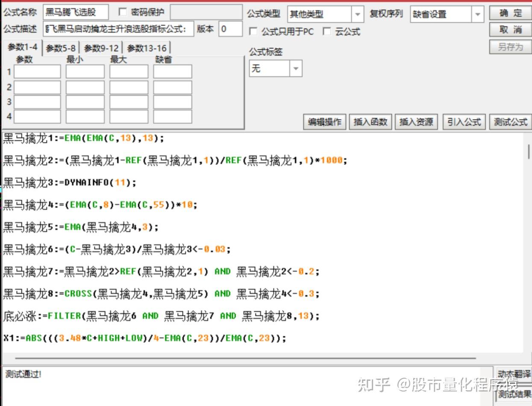The height and width of the screenshot is (406, 532).
Task: Click the 公式描述 description field
Action: 118,29
